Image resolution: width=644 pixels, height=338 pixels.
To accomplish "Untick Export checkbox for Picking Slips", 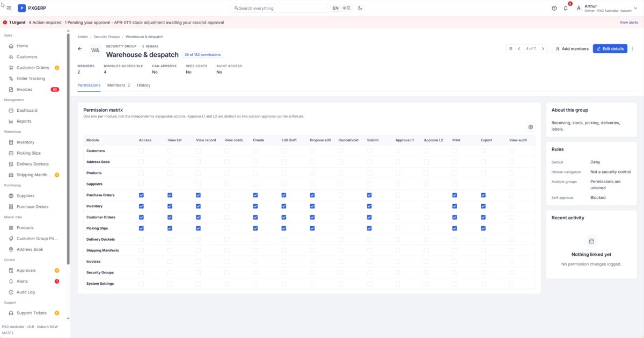I will coord(483,228).
